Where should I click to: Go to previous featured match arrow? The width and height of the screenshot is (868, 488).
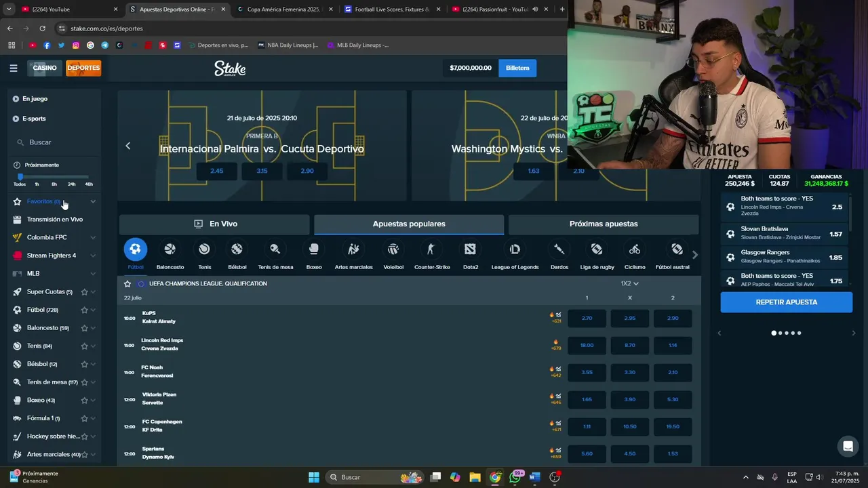click(127, 146)
